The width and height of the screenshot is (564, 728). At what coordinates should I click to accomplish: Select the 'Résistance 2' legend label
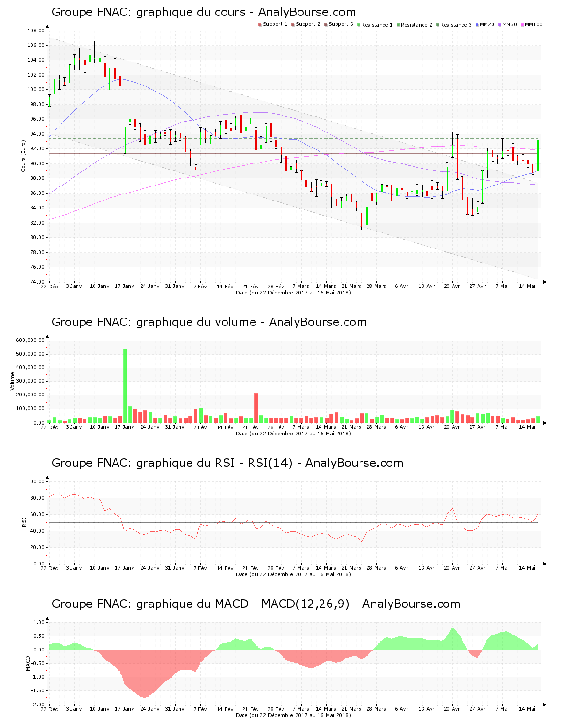416,25
